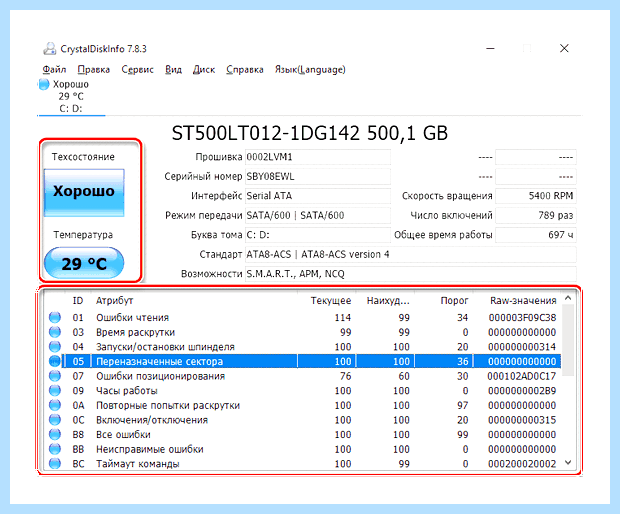Viewport: 620px width, 514px height.
Task: Select the Неисправимые ошибки attribute row
Action: [x=302, y=449]
